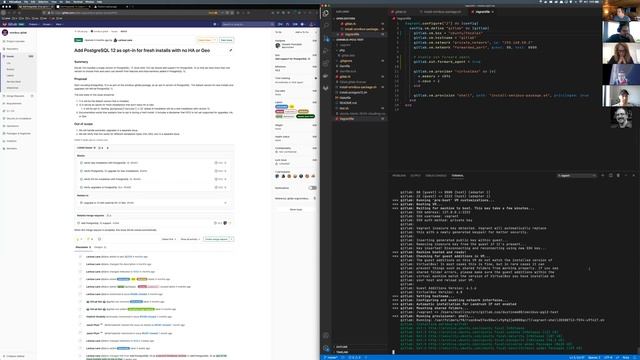Open the add reaction emoji picker

click(x=100, y=239)
